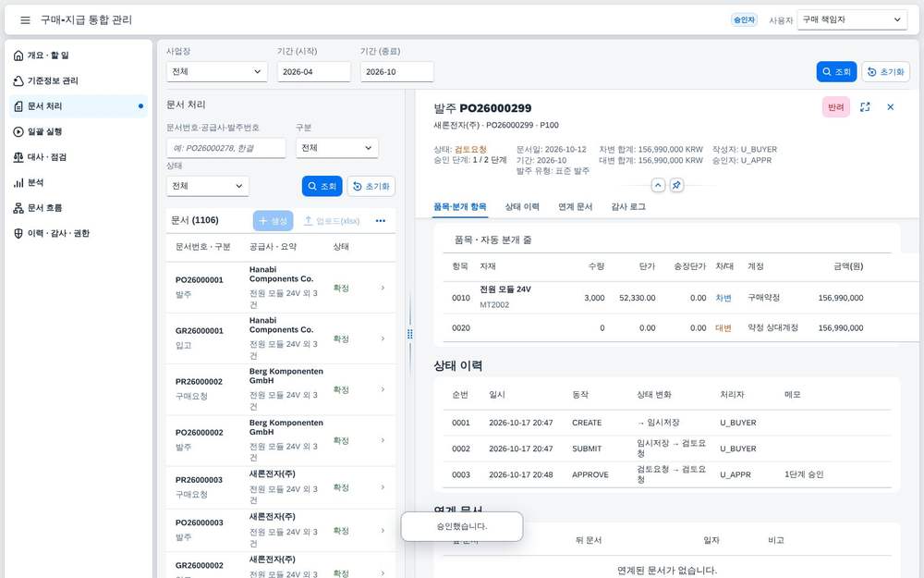The height and width of the screenshot is (578, 924).
Task: Switch to 상태 이력 tab
Action: tap(522, 207)
